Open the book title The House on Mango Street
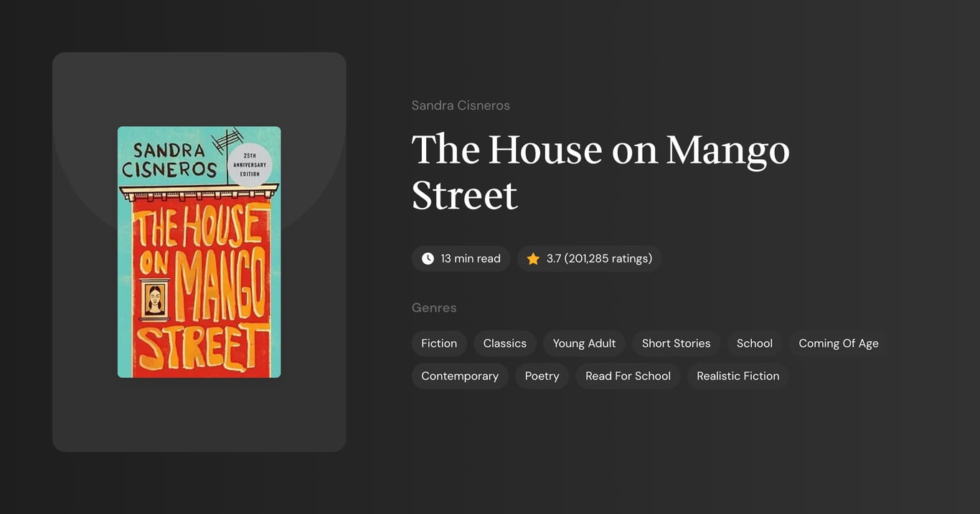The height and width of the screenshot is (514, 980). point(600,172)
